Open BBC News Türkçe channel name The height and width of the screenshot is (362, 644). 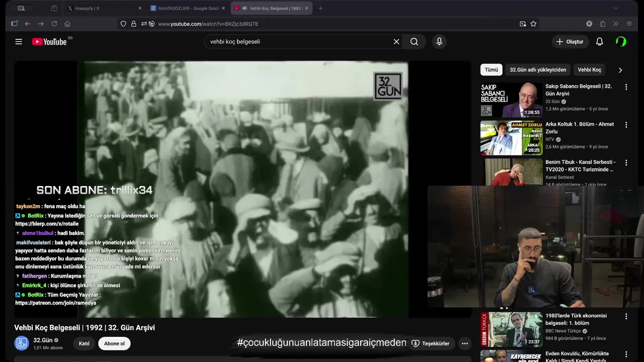(563, 331)
